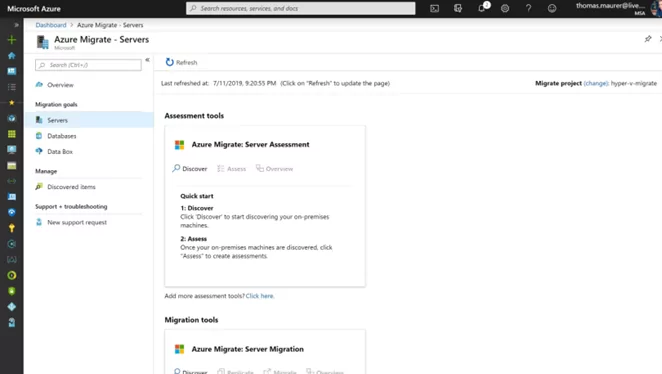This screenshot has width=662, height=374.
Task: Open the Directory and subscription filter icon
Action: pyautogui.click(x=458, y=8)
